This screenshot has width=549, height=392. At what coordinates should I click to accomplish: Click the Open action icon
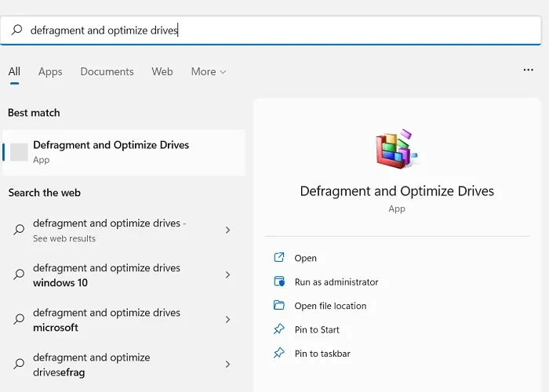[x=278, y=258]
